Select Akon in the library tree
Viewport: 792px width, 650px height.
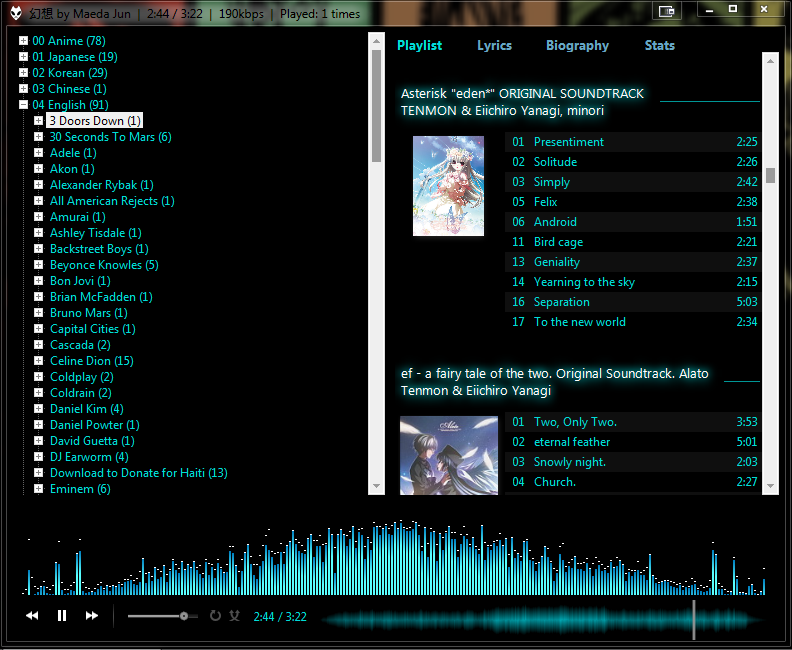[72, 169]
